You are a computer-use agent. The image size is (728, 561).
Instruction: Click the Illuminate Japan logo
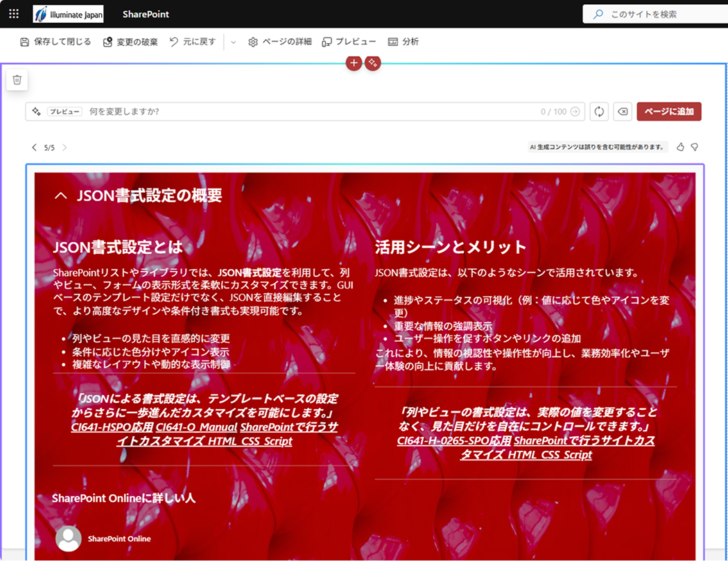click(68, 14)
